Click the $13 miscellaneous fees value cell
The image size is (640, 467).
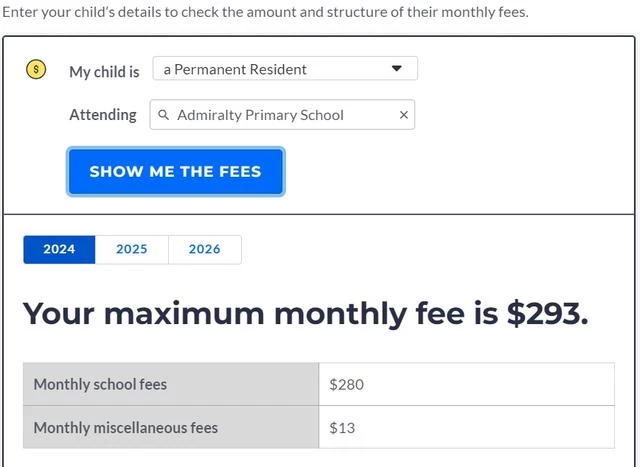point(467,427)
